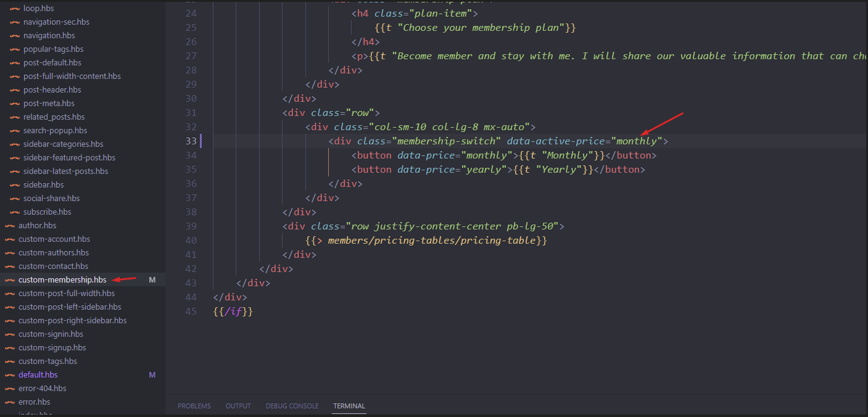Click handlebars icon beside author.hbs
868x417 pixels.
9,225
